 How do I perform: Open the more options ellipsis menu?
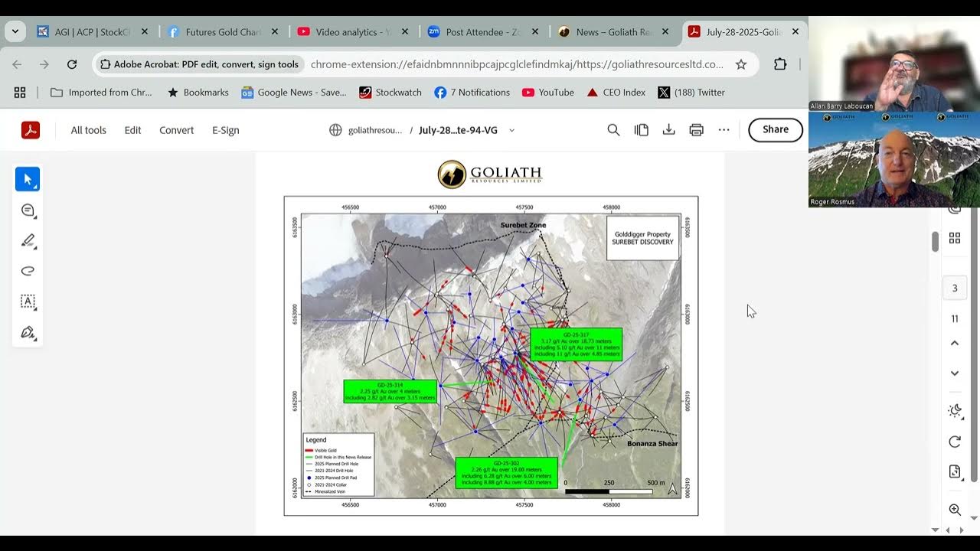click(x=724, y=130)
